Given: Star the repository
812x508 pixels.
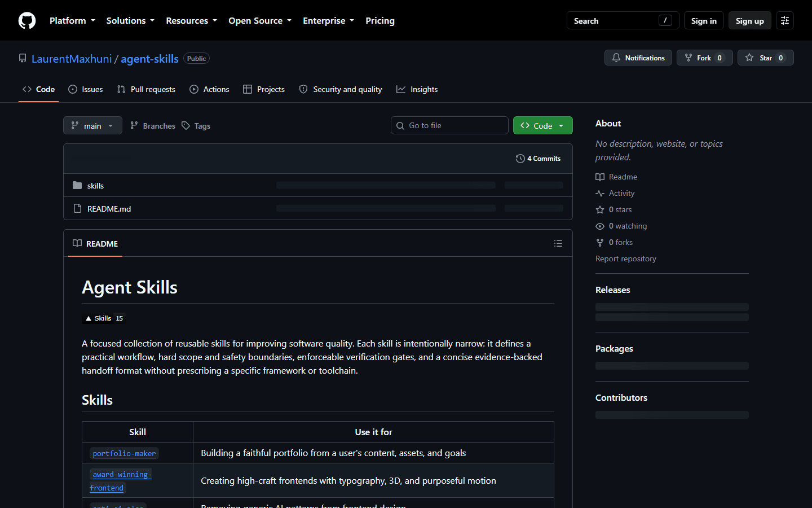Looking at the screenshot, I should coord(765,58).
